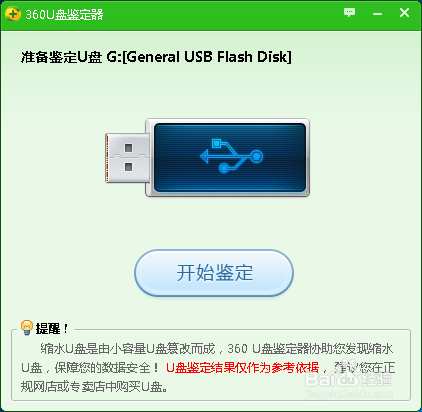Click the 360 logo icon in title bar
422x412 pixels.
tap(12, 14)
